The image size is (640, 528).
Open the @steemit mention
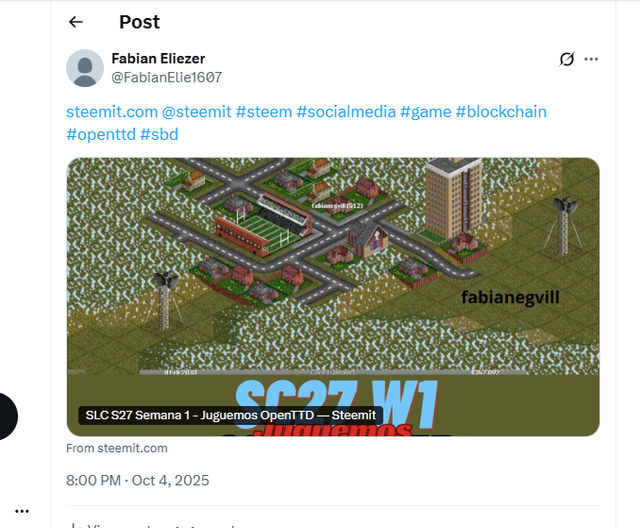click(197, 112)
